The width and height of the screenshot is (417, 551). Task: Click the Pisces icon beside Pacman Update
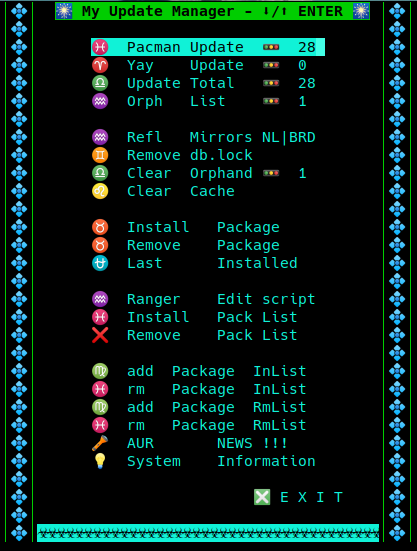click(100, 47)
